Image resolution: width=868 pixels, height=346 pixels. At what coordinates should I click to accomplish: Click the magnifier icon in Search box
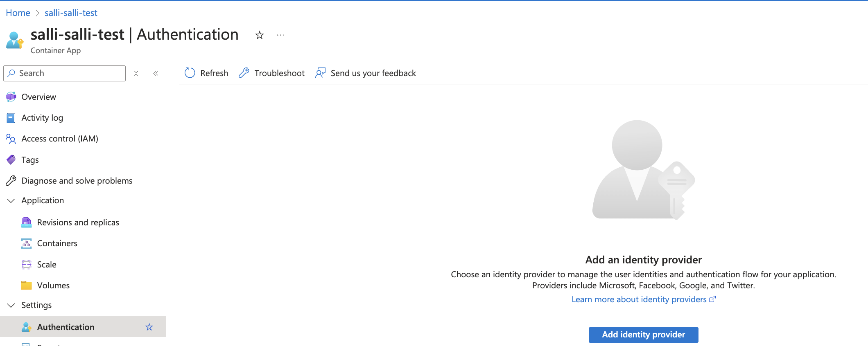pyautogui.click(x=11, y=73)
